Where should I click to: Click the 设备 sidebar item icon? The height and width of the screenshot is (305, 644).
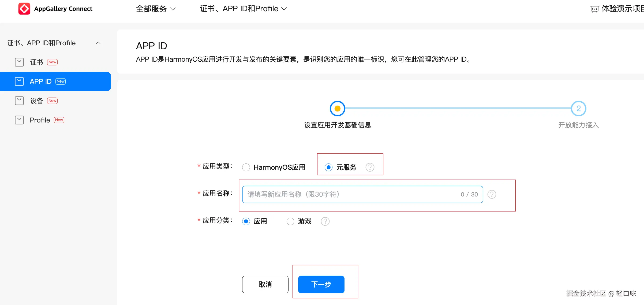coord(19,101)
